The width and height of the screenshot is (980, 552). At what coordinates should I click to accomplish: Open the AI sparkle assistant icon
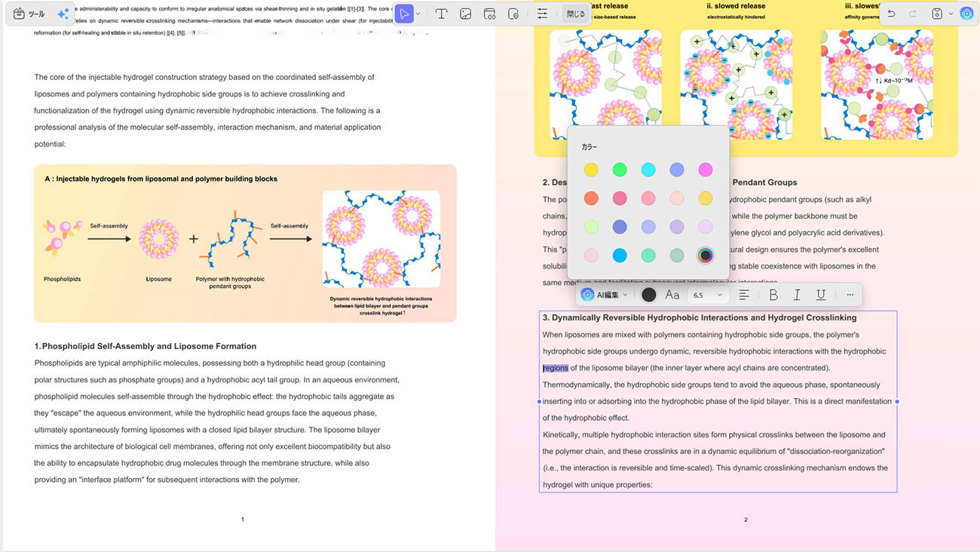pyautogui.click(x=63, y=14)
